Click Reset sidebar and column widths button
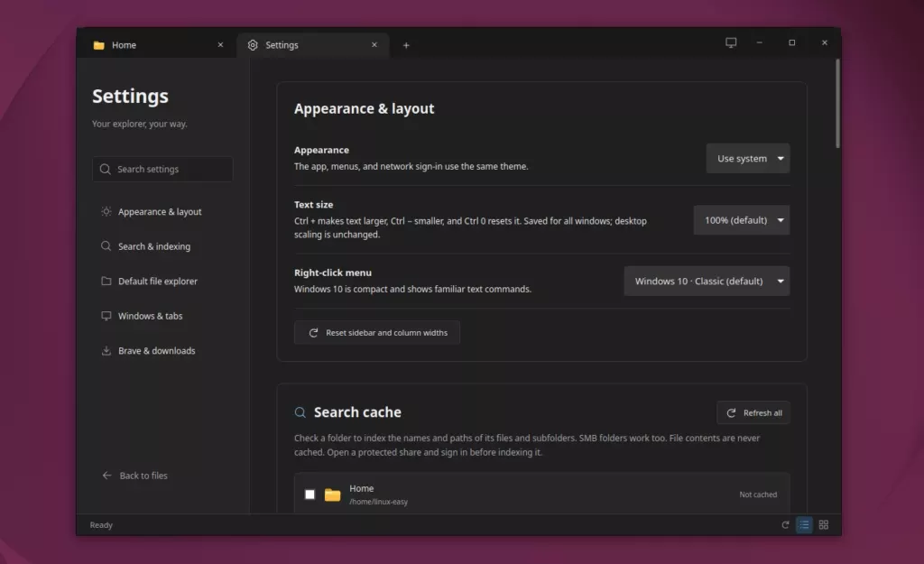The width and height of the screenshot is (924, 564). pyautogui.click(x=377, y=332)
